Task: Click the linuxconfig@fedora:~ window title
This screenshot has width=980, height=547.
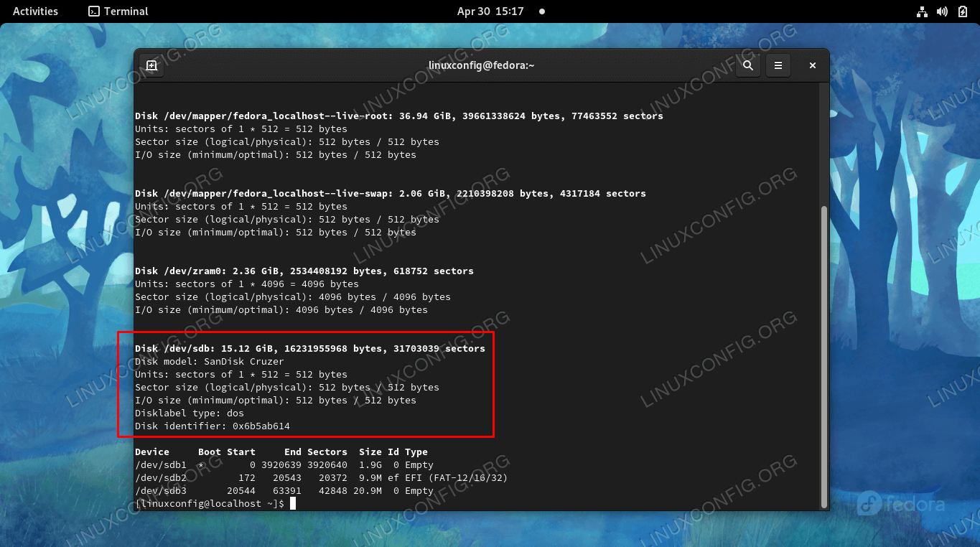Action: tap(481, 65)
